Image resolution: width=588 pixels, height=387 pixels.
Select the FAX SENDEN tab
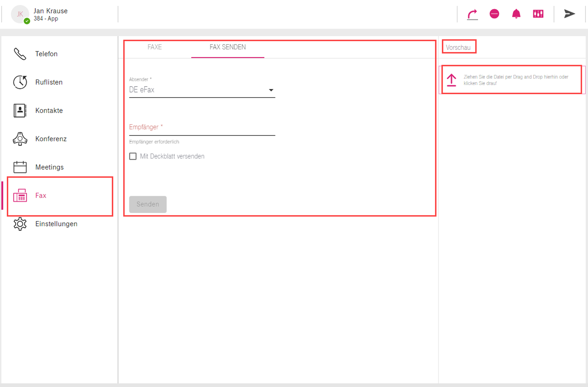tap(228, 47)
